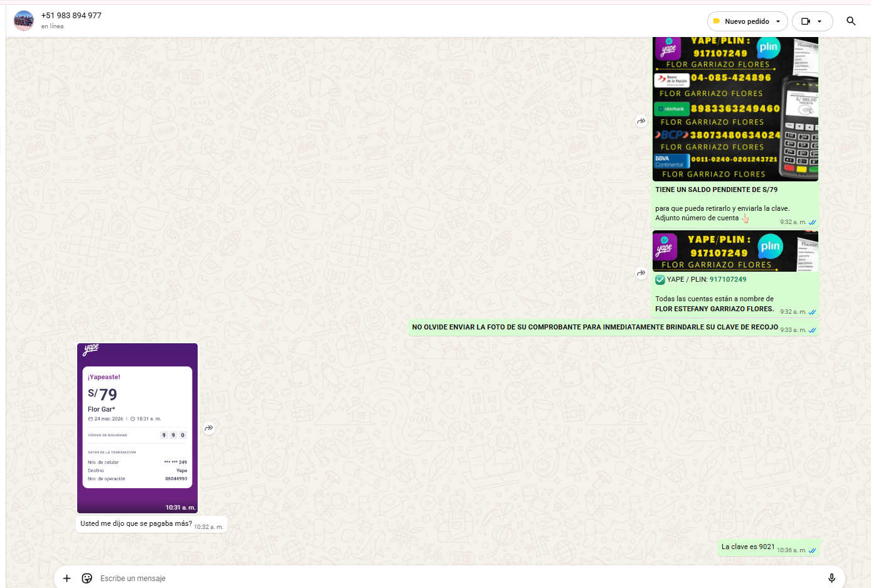The height and width of the screenshot is (588, 871).
Task: Select the 'La clave es 9021' message
Action: point(748,547)
